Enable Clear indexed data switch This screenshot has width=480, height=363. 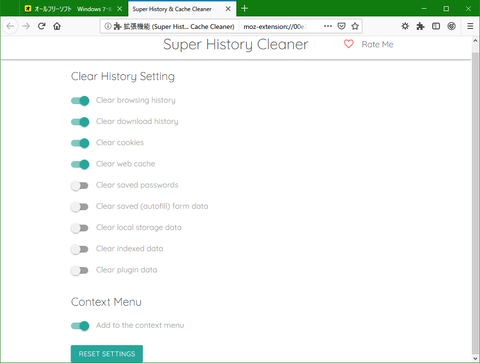point(79,249)
